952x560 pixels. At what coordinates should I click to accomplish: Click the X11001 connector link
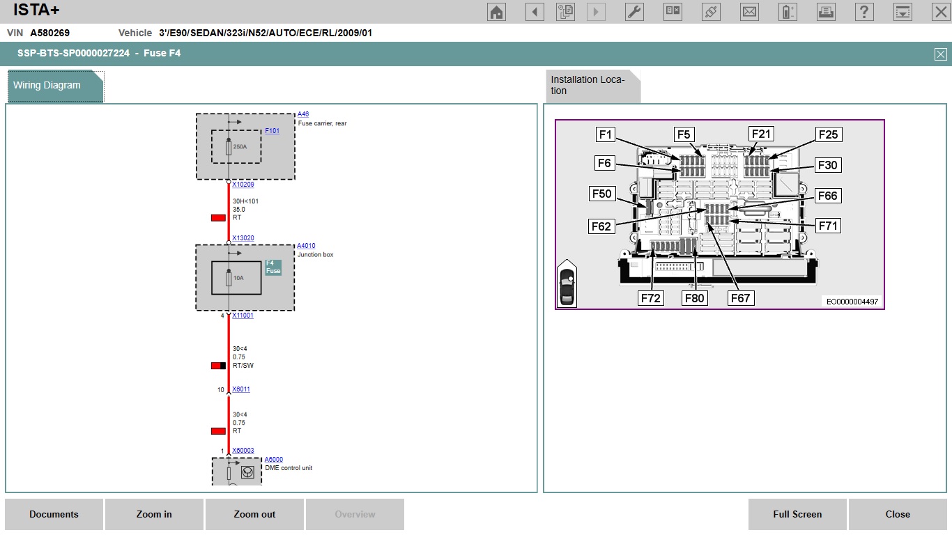pos(243,316)
